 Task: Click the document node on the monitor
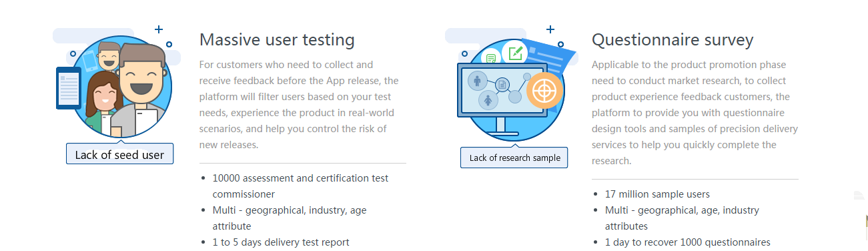click(502, 84)
